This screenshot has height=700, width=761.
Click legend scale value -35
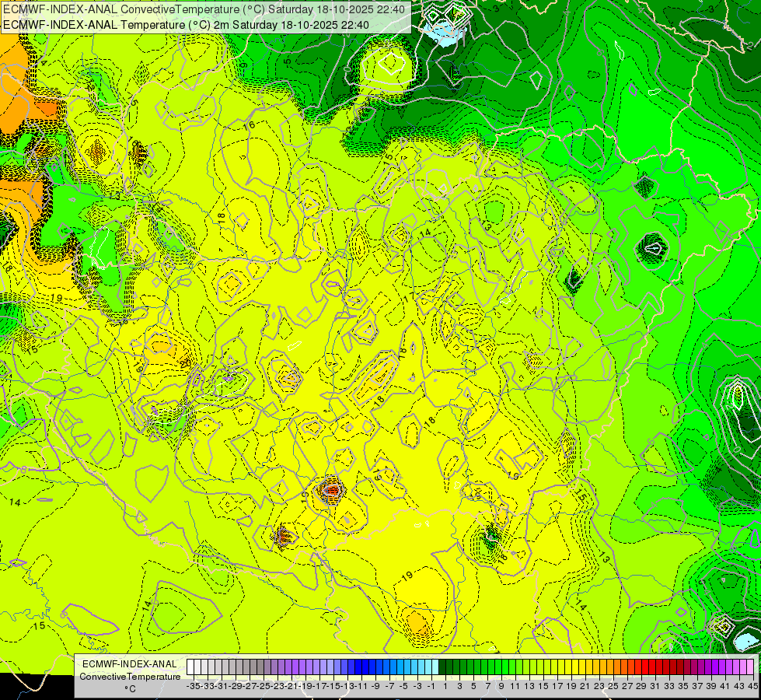[x=194, y=687]
